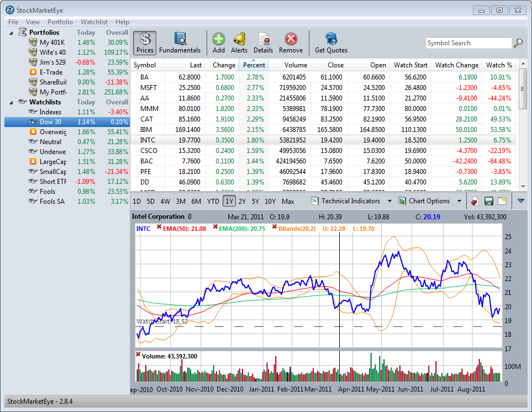The height and width of the screenshot is (412, 532).
Task: Select the Dow 30 watchlist
Action: 67,122
